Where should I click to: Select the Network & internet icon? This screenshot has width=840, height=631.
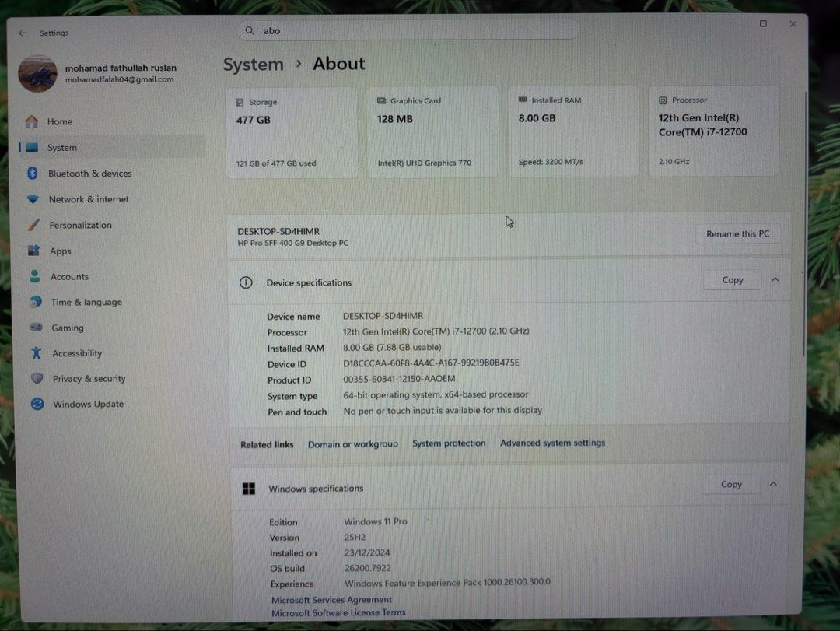point(33,199)
